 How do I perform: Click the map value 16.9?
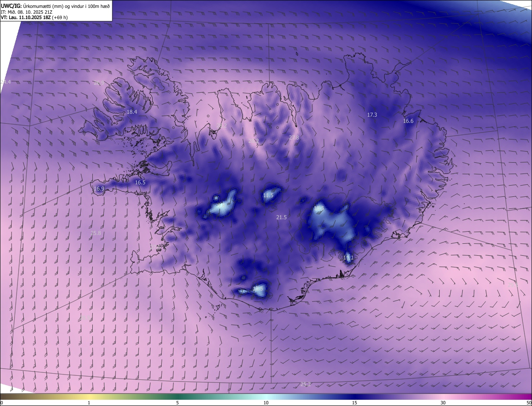coord(99,189)
